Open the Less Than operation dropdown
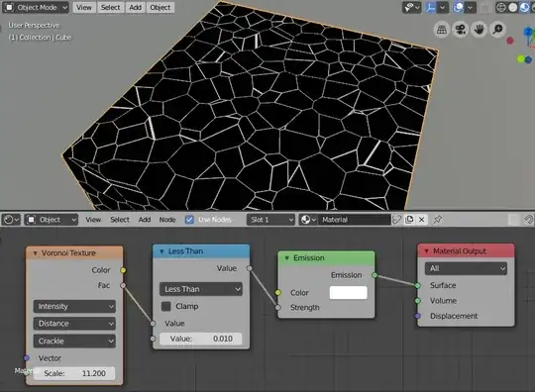 click(x=201, y=289)
